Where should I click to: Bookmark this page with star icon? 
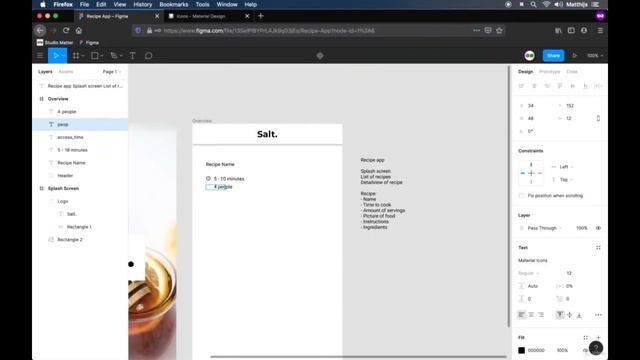499,30
